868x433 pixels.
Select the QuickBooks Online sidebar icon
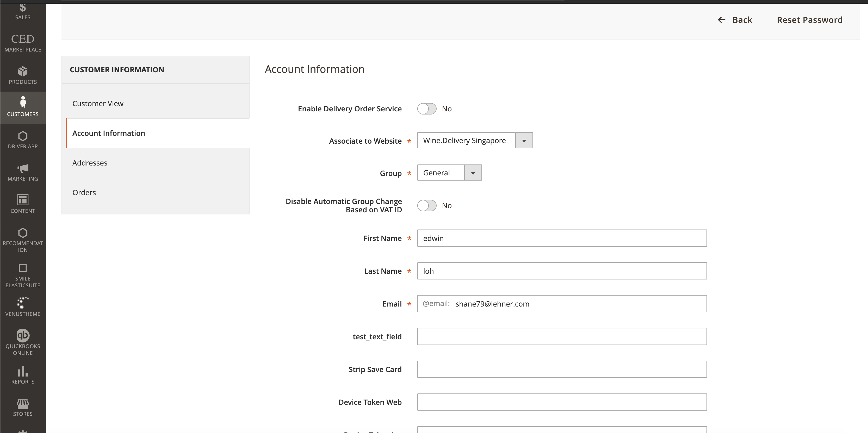click(23, 335)
